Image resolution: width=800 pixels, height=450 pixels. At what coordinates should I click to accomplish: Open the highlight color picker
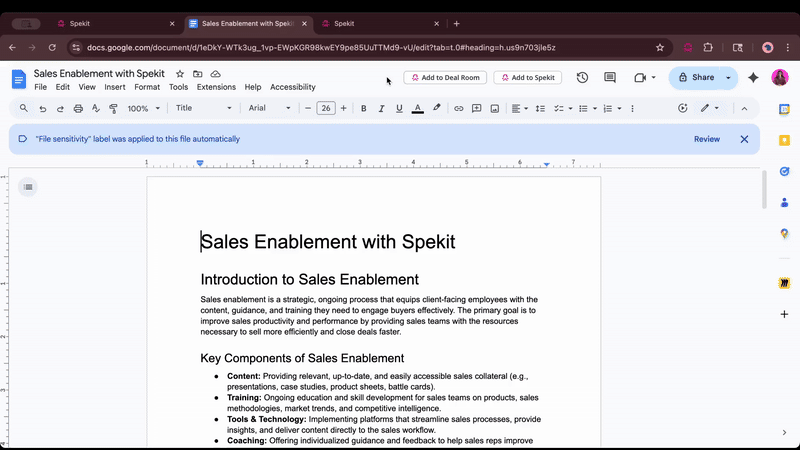(436, 108)
